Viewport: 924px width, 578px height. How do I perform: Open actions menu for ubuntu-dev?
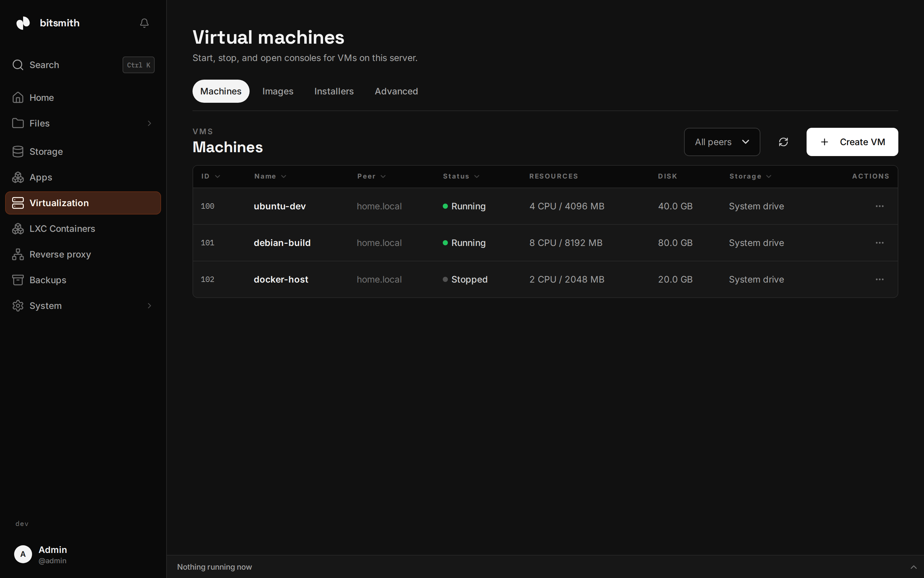(x=879, y=206)
